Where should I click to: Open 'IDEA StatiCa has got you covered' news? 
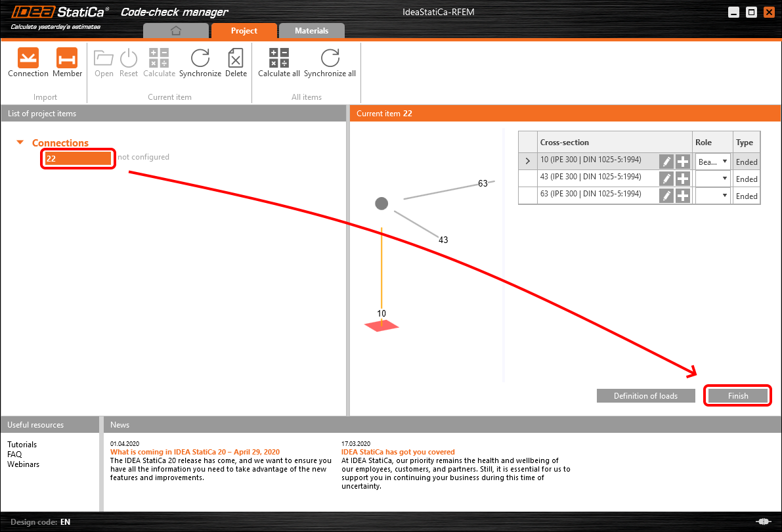click(x=398, y=452)
